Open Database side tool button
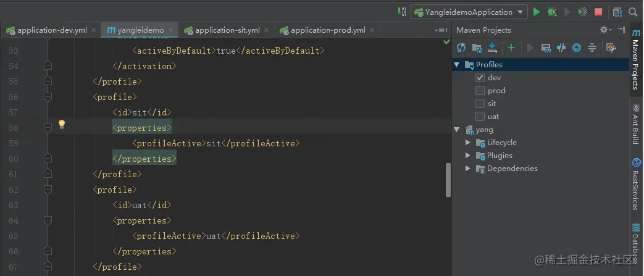This screenshot has width=644, height=276. [x=636, y=243]
